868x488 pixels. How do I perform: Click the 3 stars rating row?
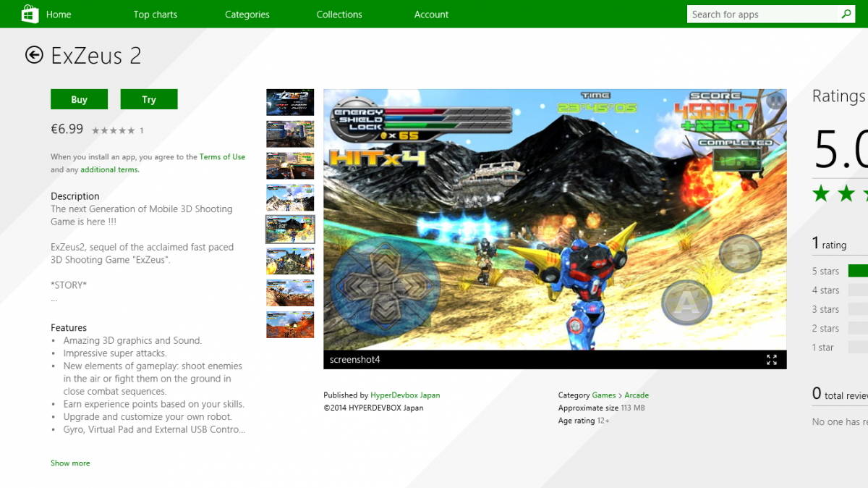(840, 309)
